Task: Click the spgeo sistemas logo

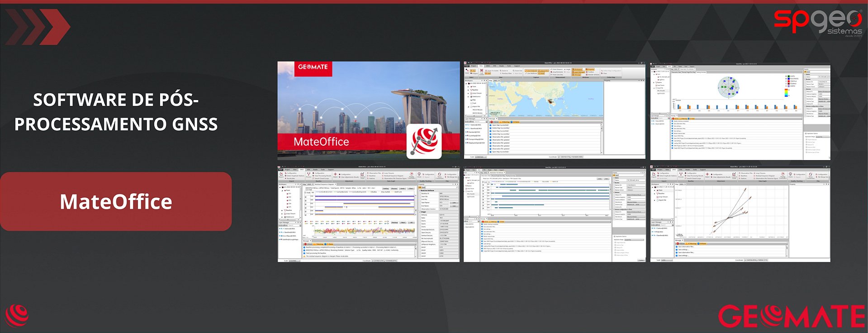Action: 818,22
